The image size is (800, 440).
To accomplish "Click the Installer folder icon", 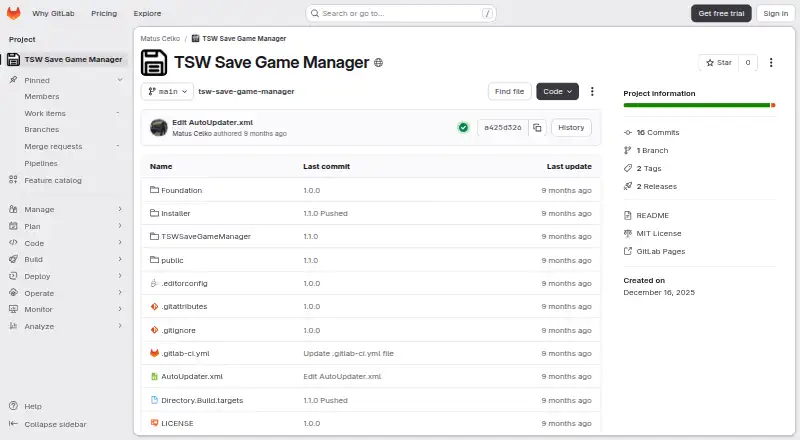I will [154, 213].
